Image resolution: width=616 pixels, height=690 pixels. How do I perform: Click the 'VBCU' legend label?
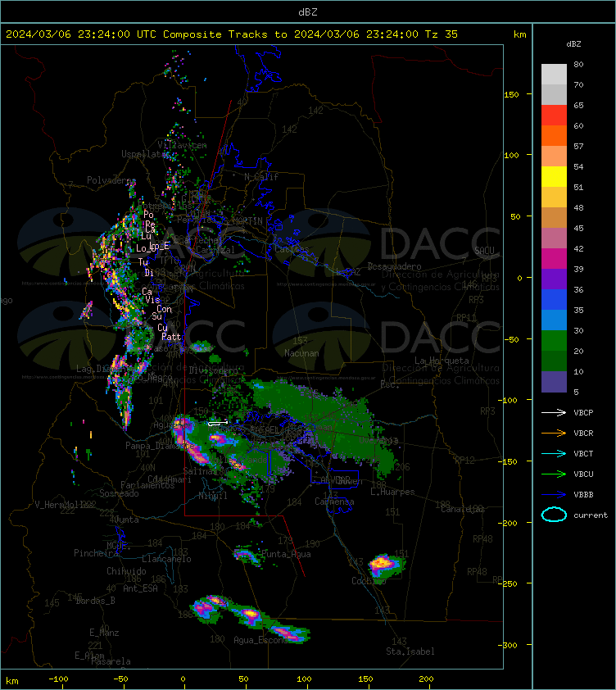point(583,474)
